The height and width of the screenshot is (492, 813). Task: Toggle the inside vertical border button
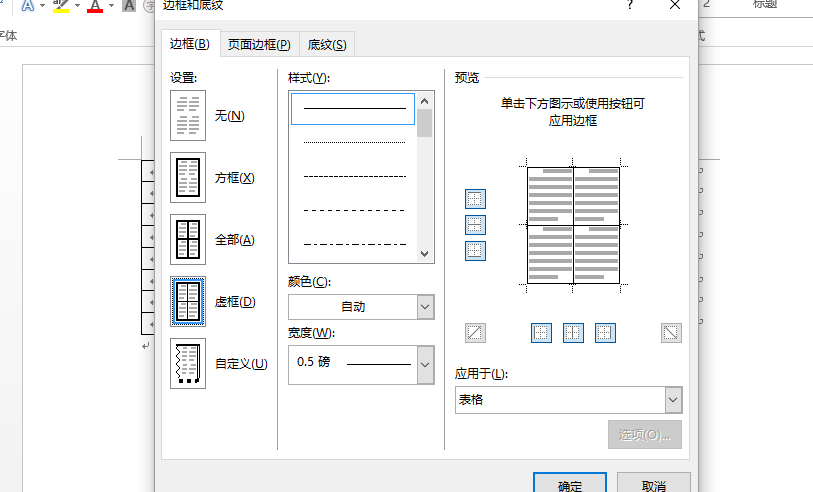(573, 333)
